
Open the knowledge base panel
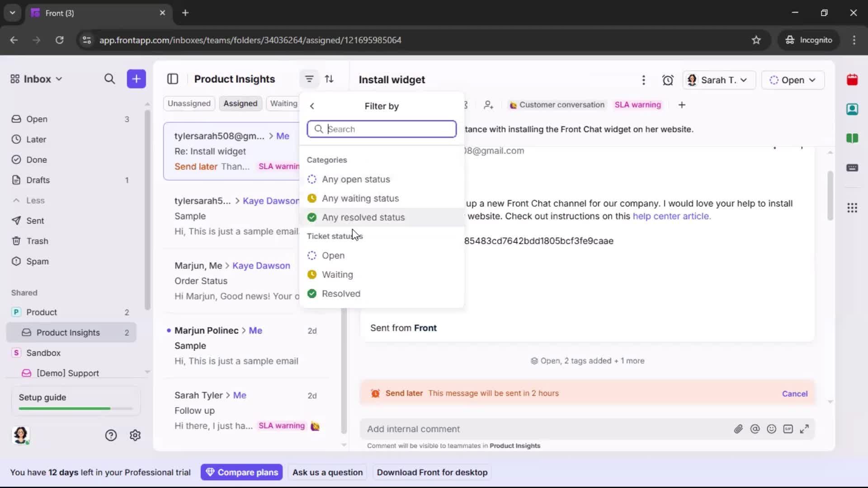coord(853,138)
